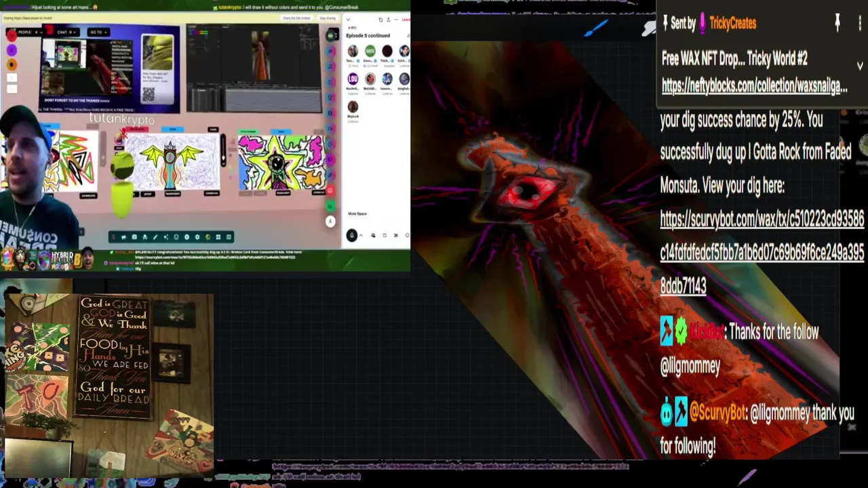This screenshot has width=868, height=488.
Task: Open three-dot menu on pinned chat message
Action: (x=860, y=22)
